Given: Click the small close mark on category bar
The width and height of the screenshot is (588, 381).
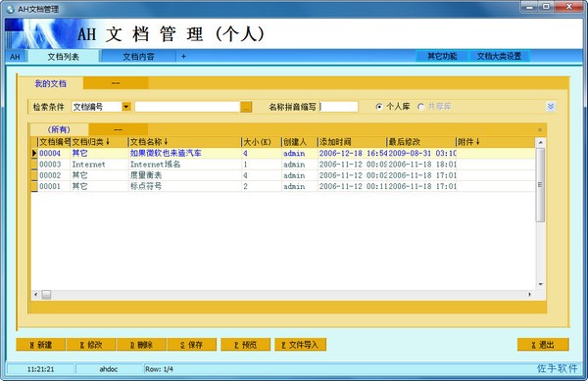Looking at the screenshot, I should pos(540,130).
